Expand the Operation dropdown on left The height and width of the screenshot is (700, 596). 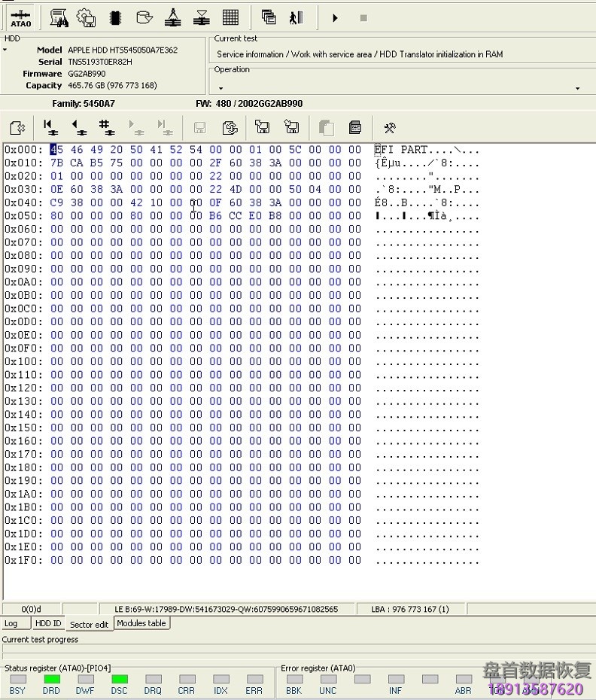pyautogui.click(x=220, y=88)
